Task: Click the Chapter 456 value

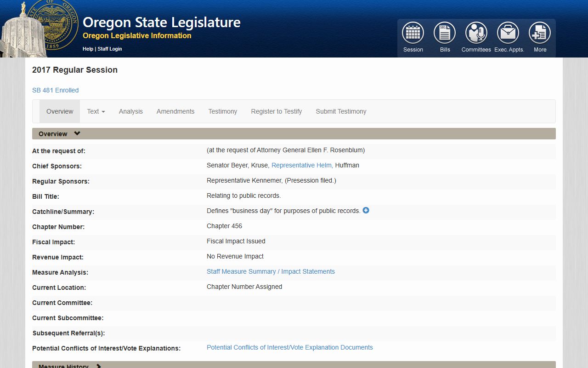Action: click(224, 226)
